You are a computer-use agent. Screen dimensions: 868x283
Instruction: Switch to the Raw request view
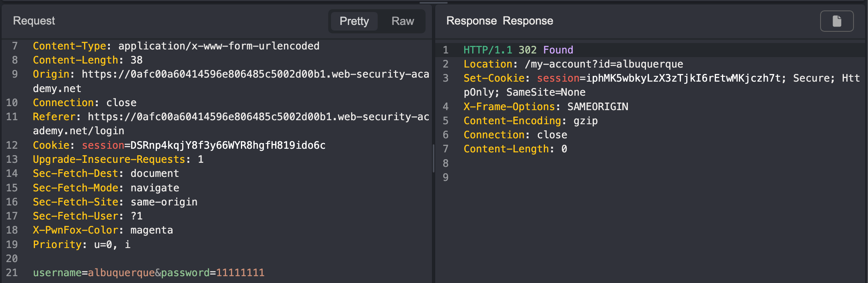pyautogui.click(x=402, y=21)
